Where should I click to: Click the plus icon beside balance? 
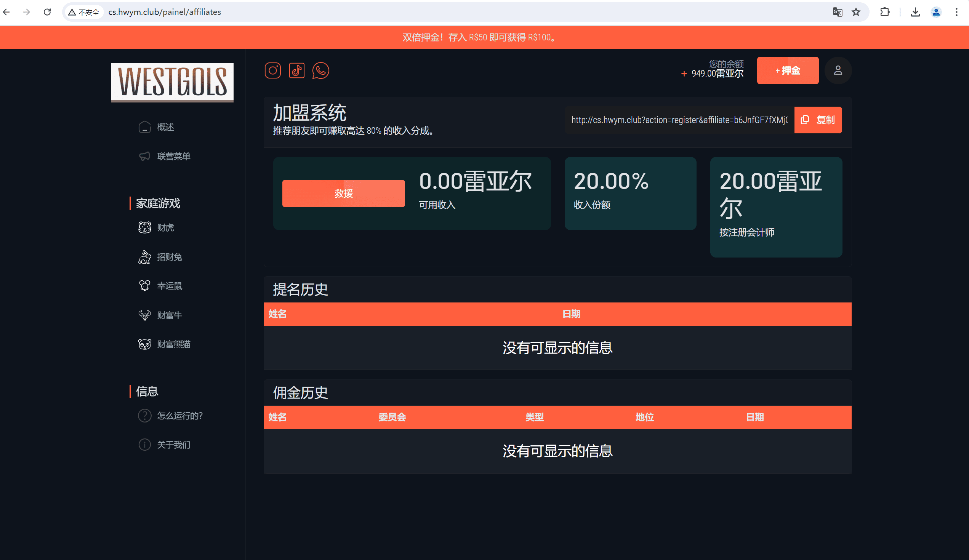click(684, 74)
